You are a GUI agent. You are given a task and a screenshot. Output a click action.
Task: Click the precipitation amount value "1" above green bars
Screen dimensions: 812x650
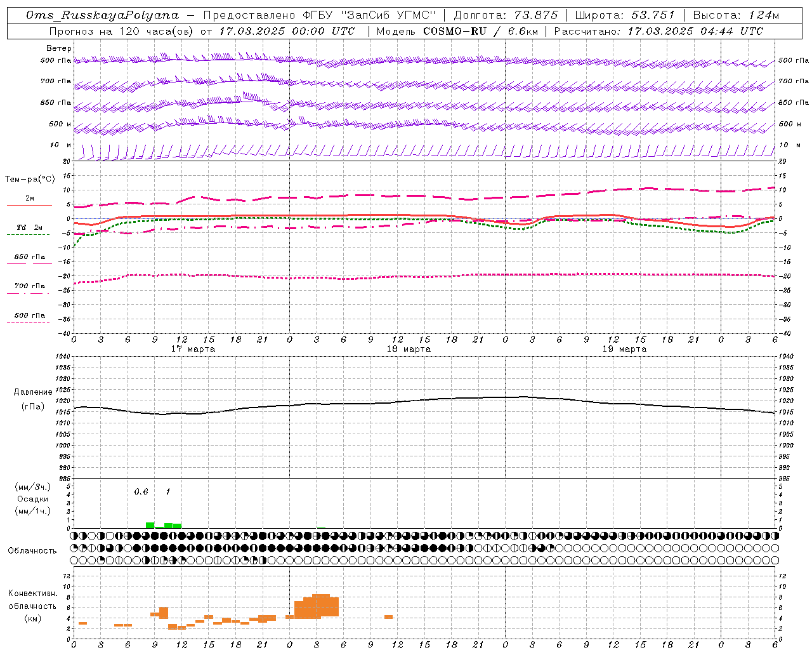tap(168, 491)
